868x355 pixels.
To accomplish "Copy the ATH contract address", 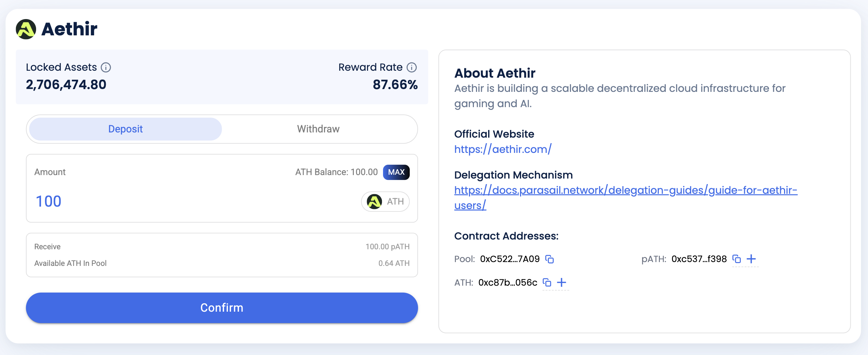I will [547, 283].
